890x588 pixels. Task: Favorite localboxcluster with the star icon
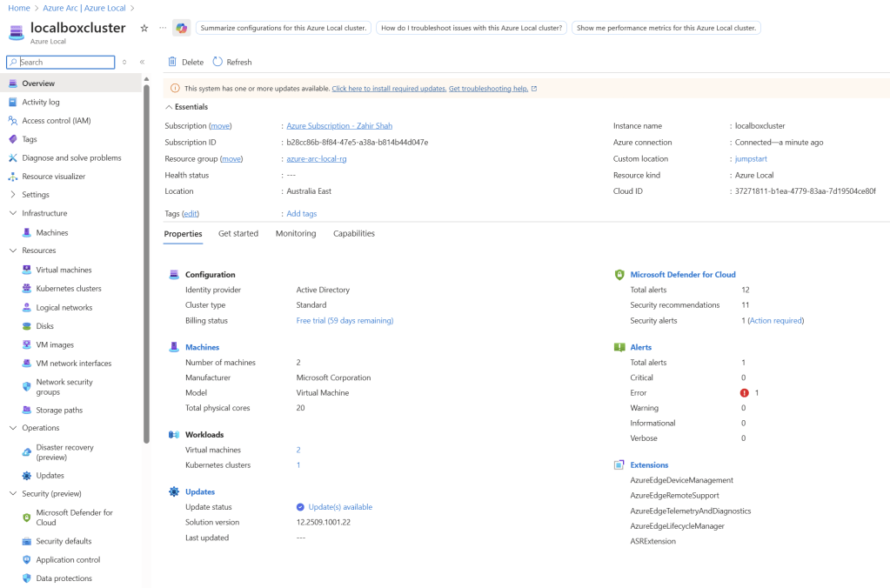[x=144, y=28]
